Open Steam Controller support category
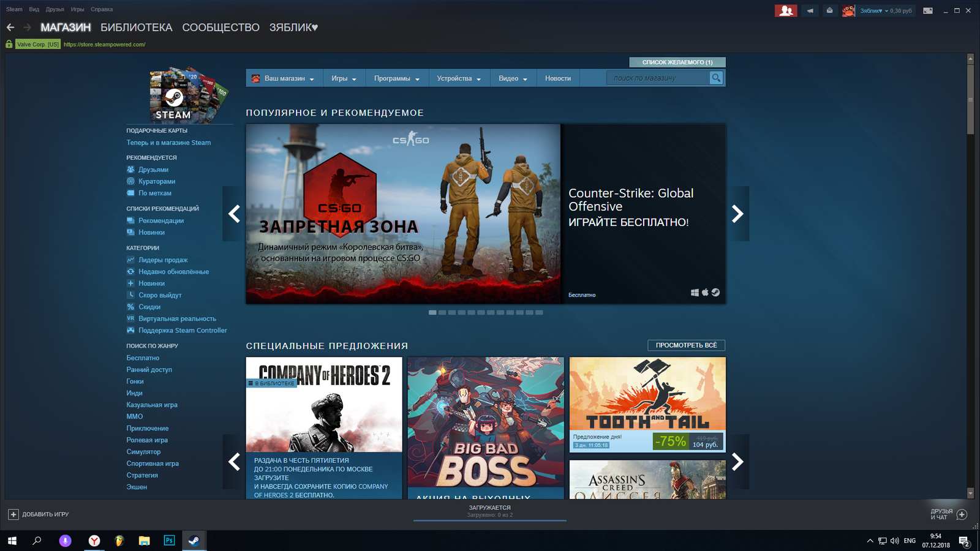This screenshot has width=980, height=551. point(183,330)
